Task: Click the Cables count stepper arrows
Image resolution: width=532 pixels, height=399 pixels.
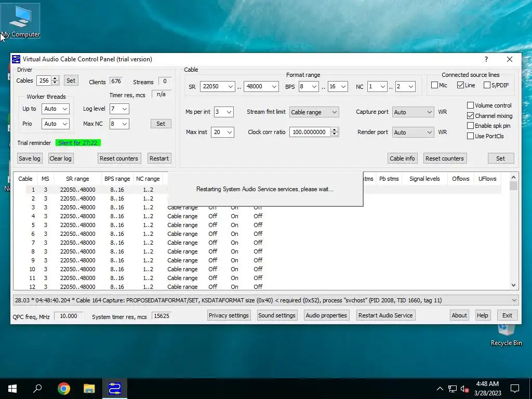Action: (x=55, y=81)
